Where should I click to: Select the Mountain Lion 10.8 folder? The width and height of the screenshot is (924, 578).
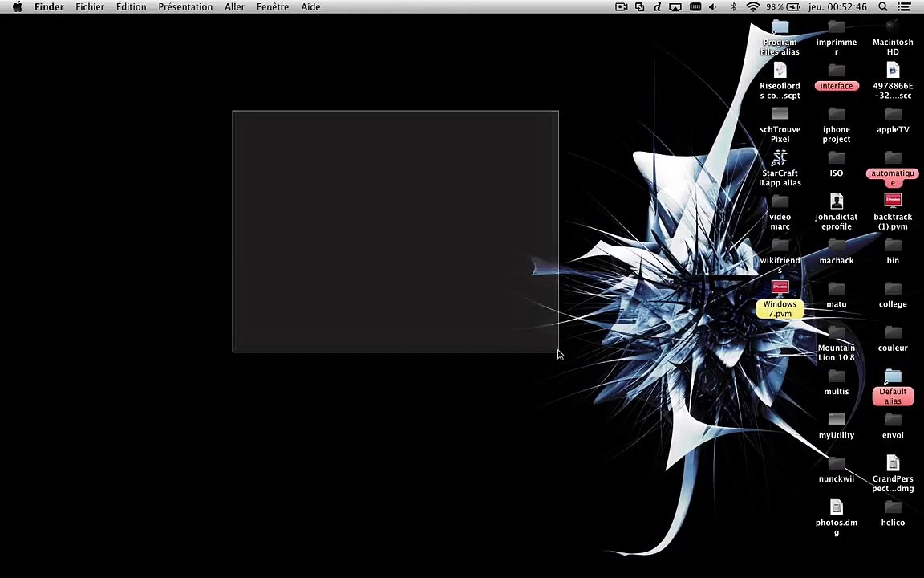pos(837,332)
